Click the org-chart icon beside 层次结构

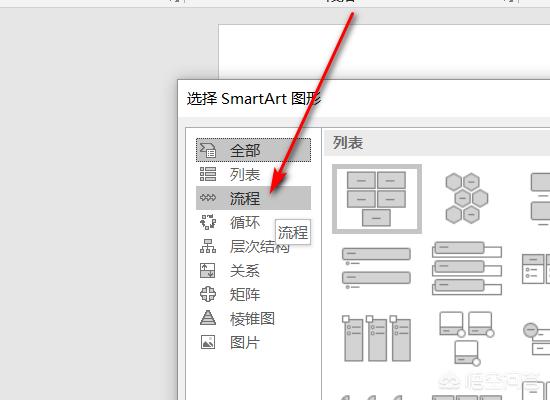click(208, 246)
